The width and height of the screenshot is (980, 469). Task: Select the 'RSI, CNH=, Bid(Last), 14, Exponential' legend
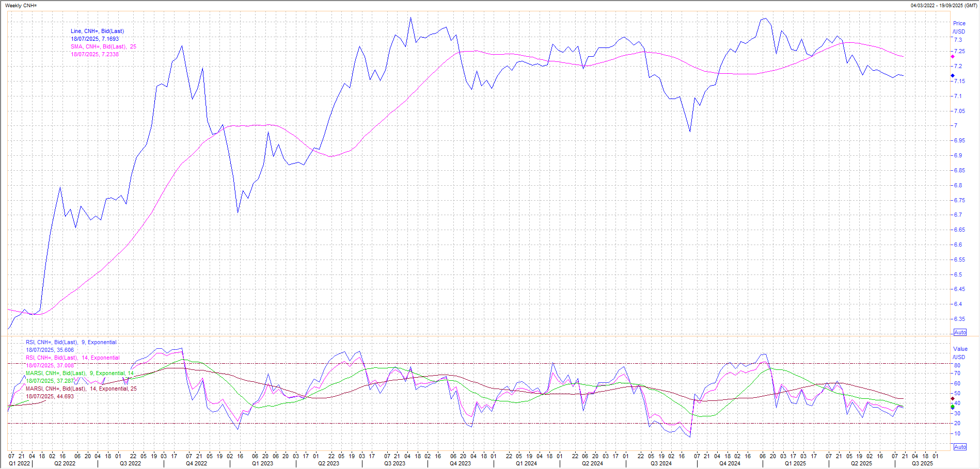click(x=73, y=358)
